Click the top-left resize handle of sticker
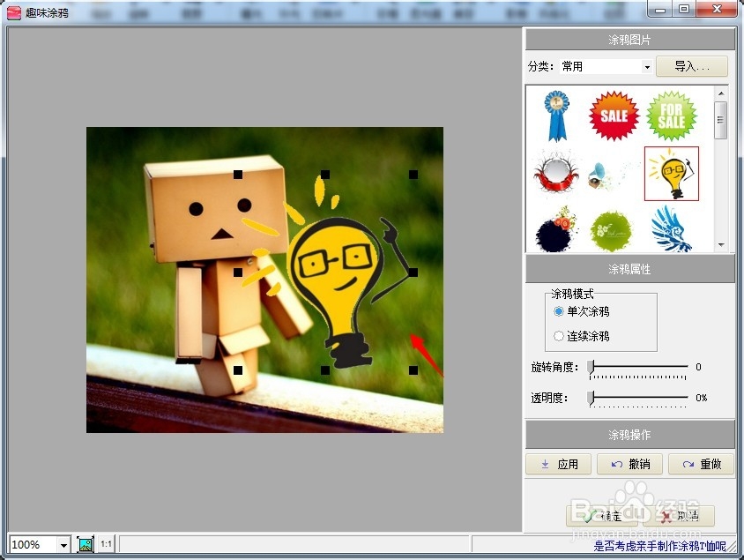The width and height of the screenshot is (744, 560). [x=238, y=175]
